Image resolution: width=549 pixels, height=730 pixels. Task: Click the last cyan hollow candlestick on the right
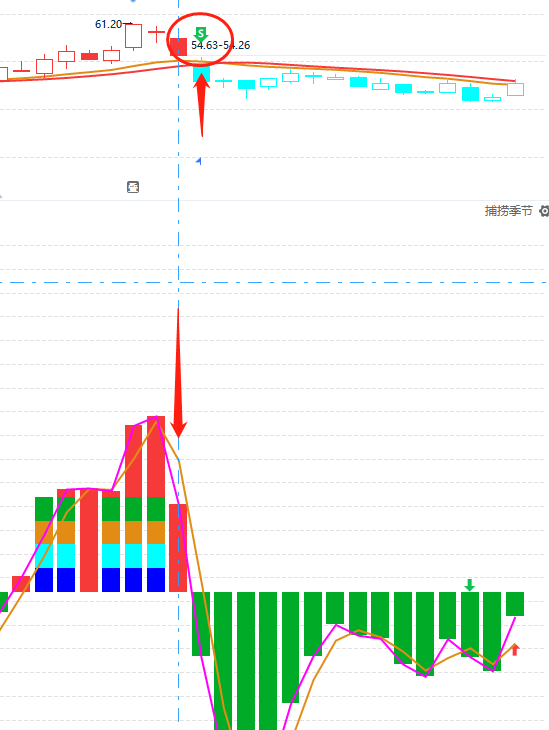click(515, 88)
